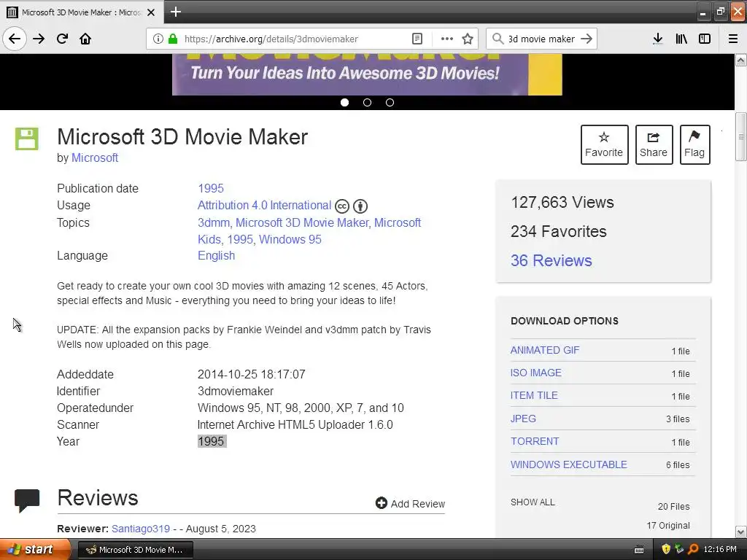
Task: Open the Microsoft author link
Action: click(95, 157)
